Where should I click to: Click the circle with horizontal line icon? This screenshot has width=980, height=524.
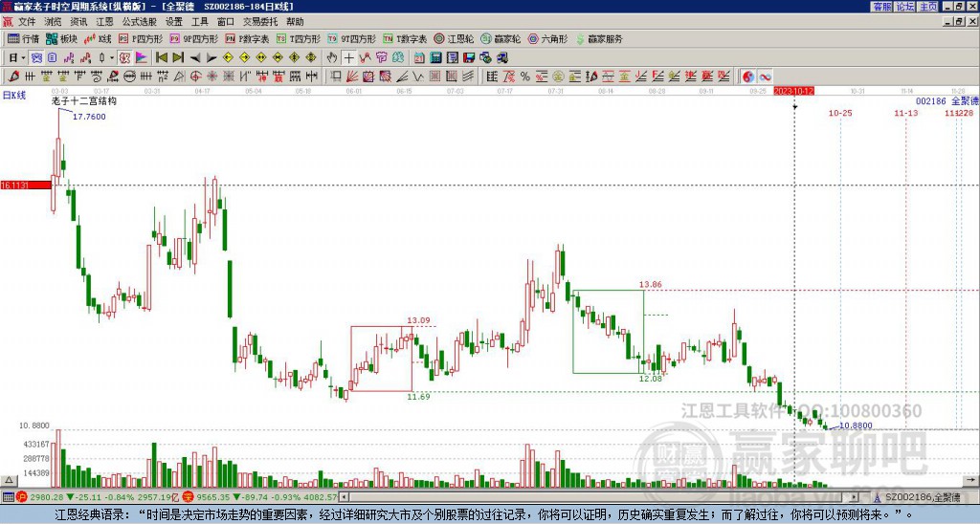point(129,76)
